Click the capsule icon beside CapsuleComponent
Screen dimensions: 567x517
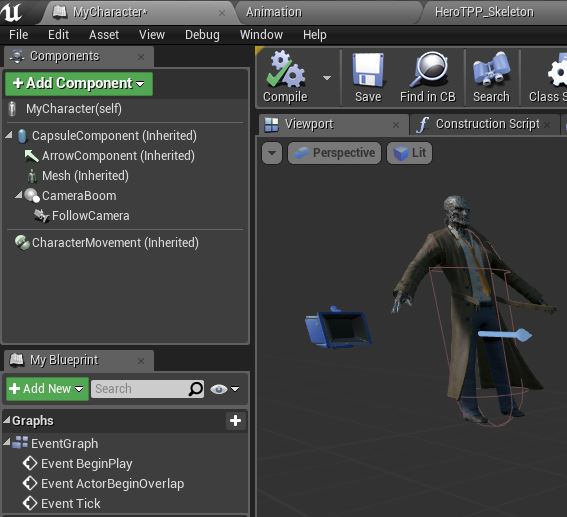coord(22,136)
